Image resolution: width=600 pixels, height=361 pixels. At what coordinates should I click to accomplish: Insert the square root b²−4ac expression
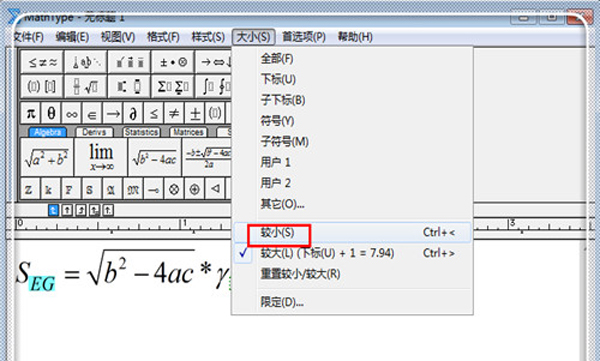pos(155,157)
